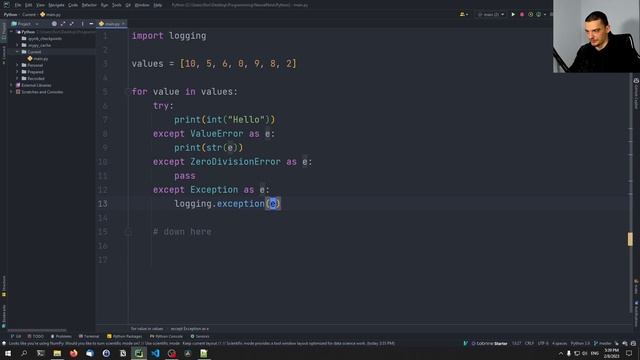The height and width of the screenshot is (360, 640).
Task: Open the Services tool window
Action: pos(200,336)
